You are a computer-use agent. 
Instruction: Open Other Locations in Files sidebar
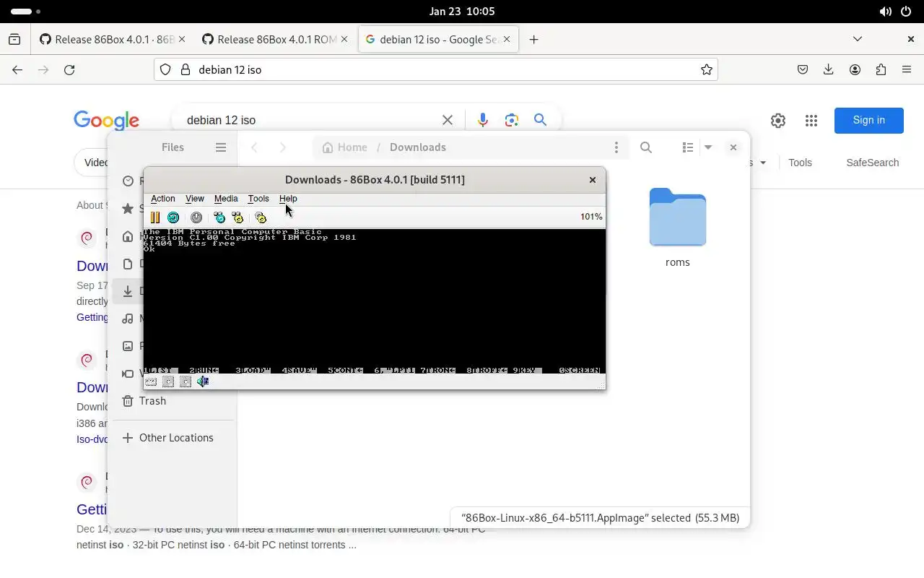[x=173, y=438]
